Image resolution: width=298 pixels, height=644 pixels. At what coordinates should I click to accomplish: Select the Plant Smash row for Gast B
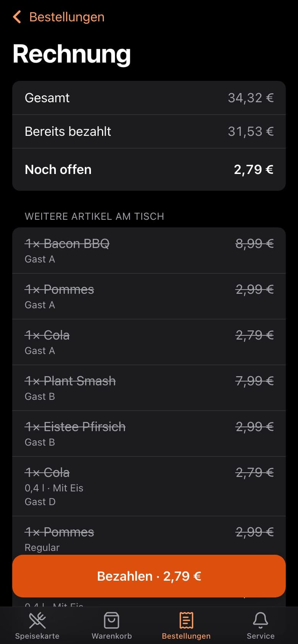[149, 388]
